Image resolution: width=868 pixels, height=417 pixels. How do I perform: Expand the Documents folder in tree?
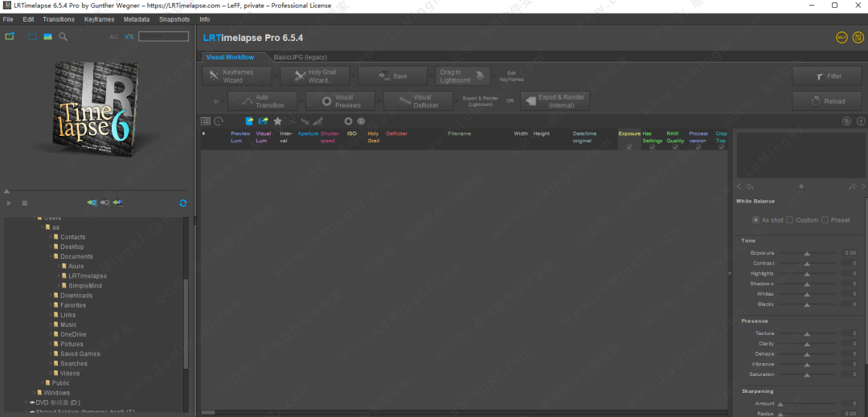[x=49, y=257]
